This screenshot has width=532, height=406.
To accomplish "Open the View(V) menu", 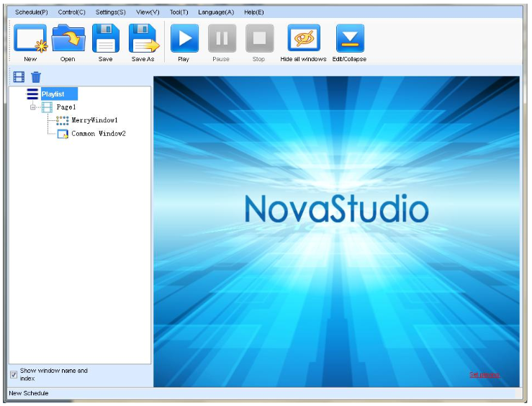I will [x=148, y=12].
